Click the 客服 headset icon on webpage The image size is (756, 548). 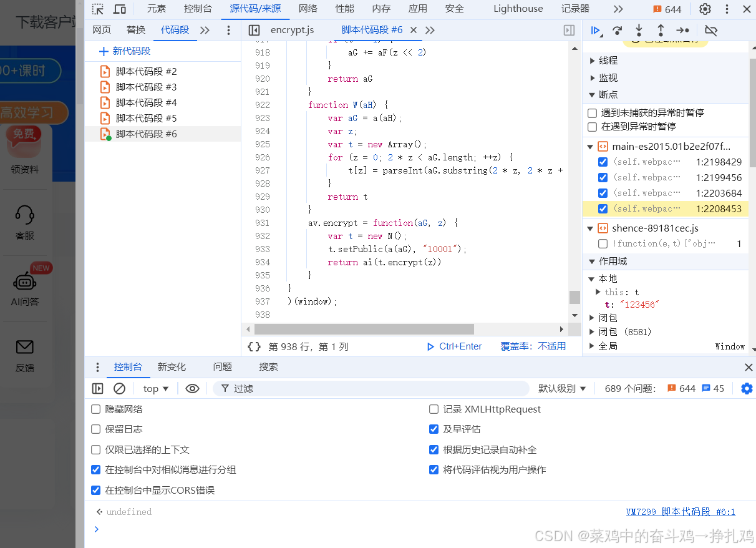(x=25, y=215)
